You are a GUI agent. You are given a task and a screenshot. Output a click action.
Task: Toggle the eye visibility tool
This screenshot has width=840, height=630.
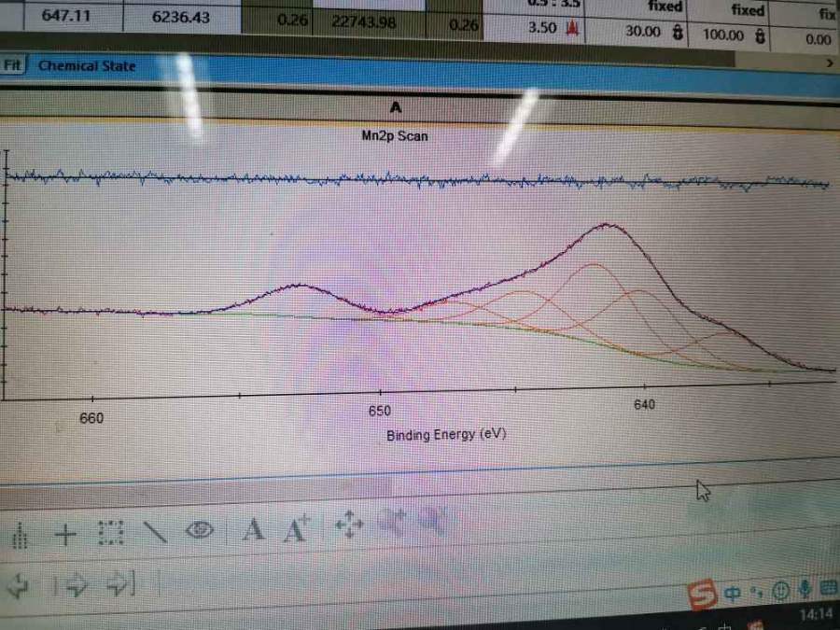(200, 530)
